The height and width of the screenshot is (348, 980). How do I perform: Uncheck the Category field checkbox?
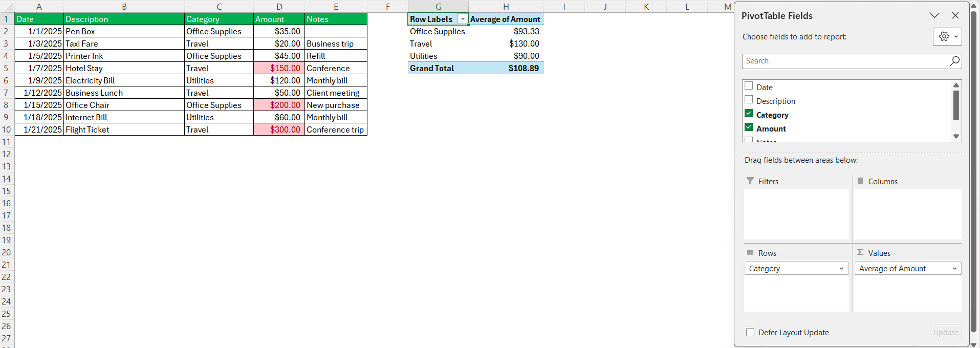tap(749, 114)
